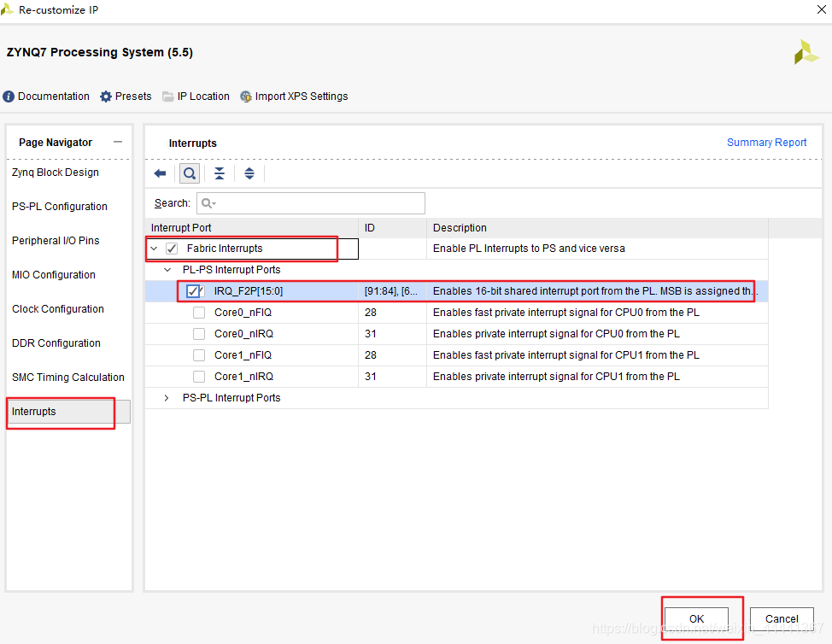Open the Presets menu
The image size is (832, 644).
pyautogui.click(x=133, y=97)
